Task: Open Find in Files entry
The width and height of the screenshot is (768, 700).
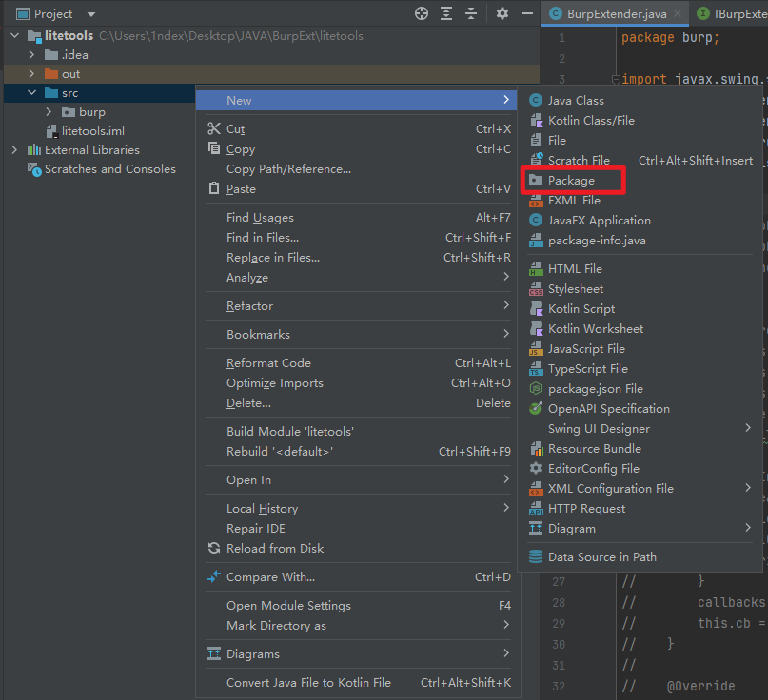Action: click(x=359, y=238)
